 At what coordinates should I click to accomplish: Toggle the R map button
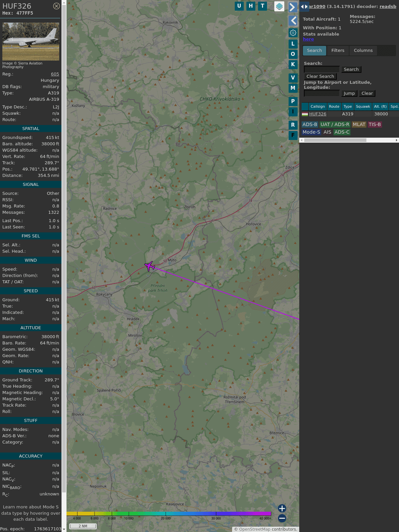tap(293, 125)
